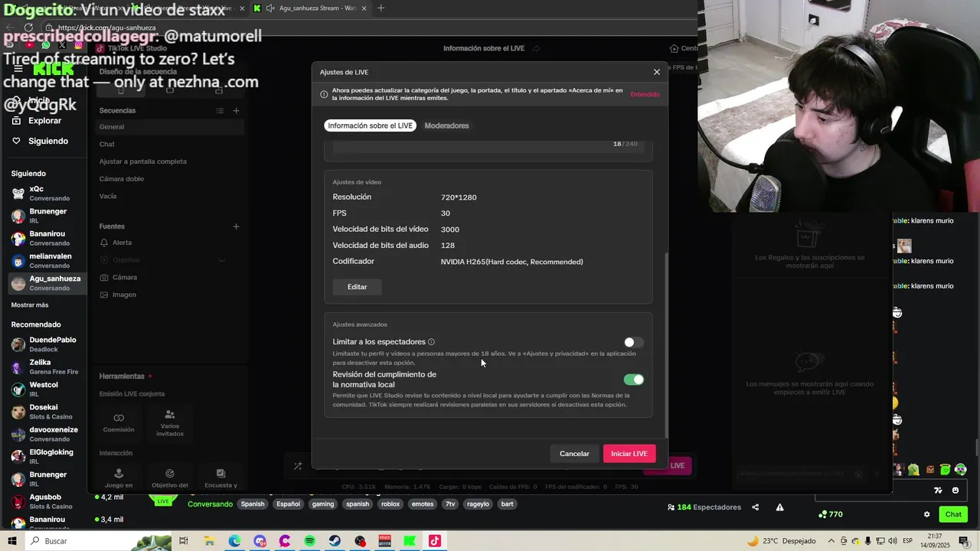
Task: Open Steam from the taskbar
Action: [x=335, y=541]
